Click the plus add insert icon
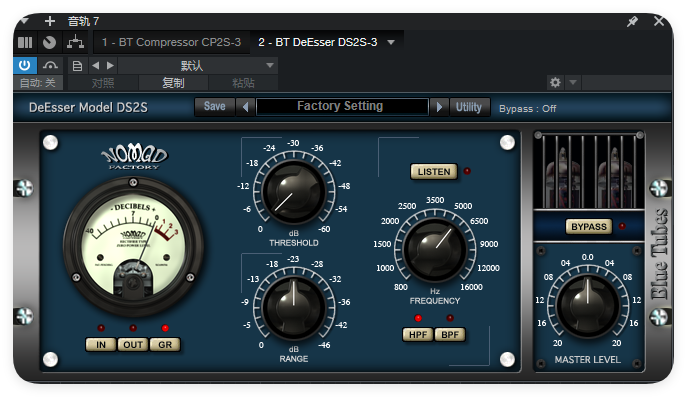 coord(50,21)
